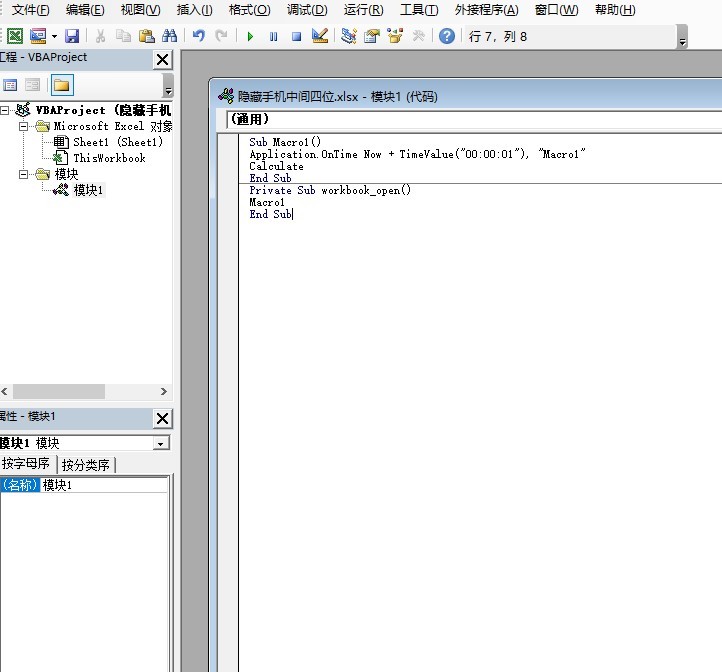The width and height of the screenshot is (722, 672).
Task: Toggle Folders view in project panel
Action: (62, 85)
